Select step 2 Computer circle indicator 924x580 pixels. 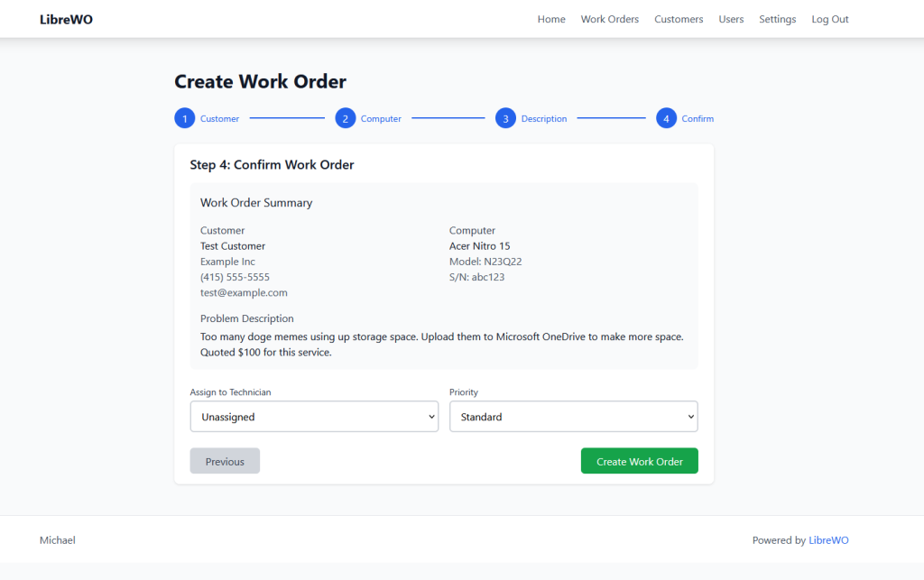pyautogui.click(x=346, y=118)
